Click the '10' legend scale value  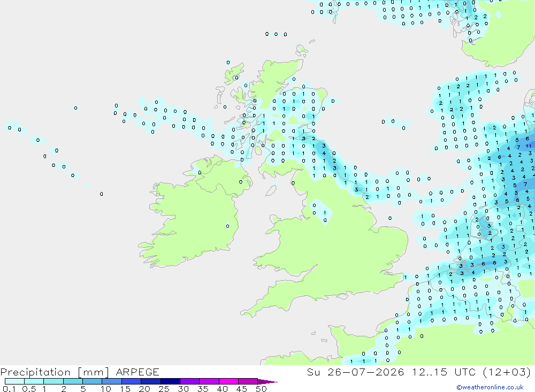106,389
